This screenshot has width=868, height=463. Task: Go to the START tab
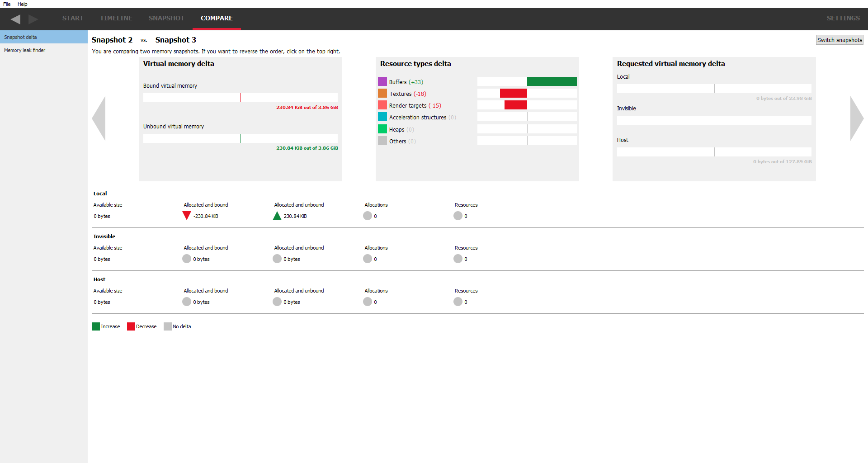[73, 19]
